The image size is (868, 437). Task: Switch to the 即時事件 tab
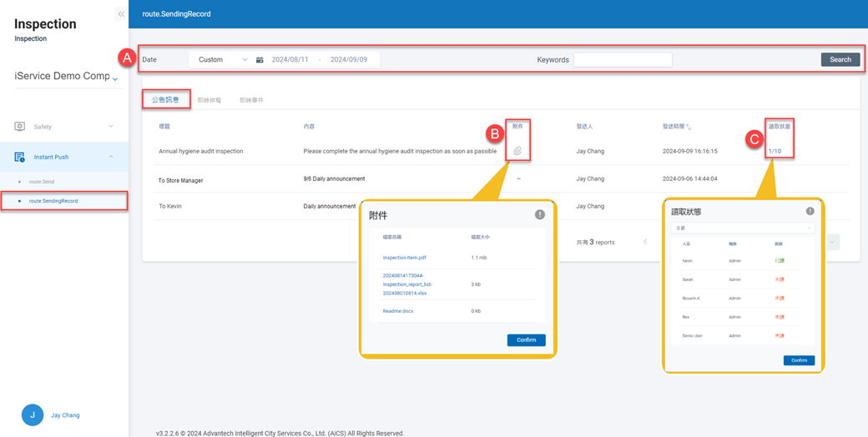[251, 100]
